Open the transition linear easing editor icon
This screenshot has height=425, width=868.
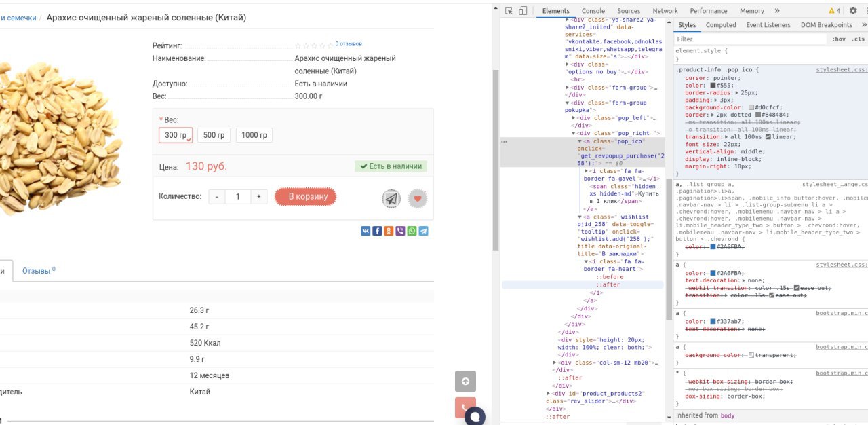tap(768, 137)
